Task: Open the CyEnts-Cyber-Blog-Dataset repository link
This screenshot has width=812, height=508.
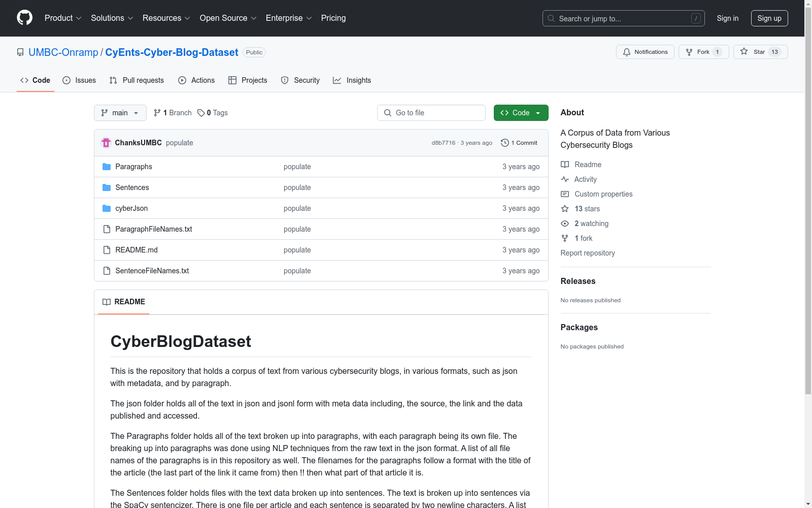Action: coord(172,52)
